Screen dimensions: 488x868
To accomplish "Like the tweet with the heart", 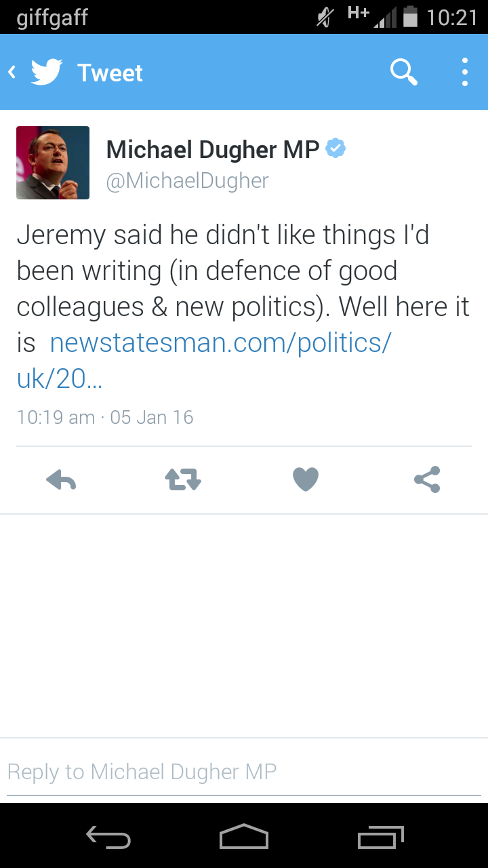I will tap(305, 480).
